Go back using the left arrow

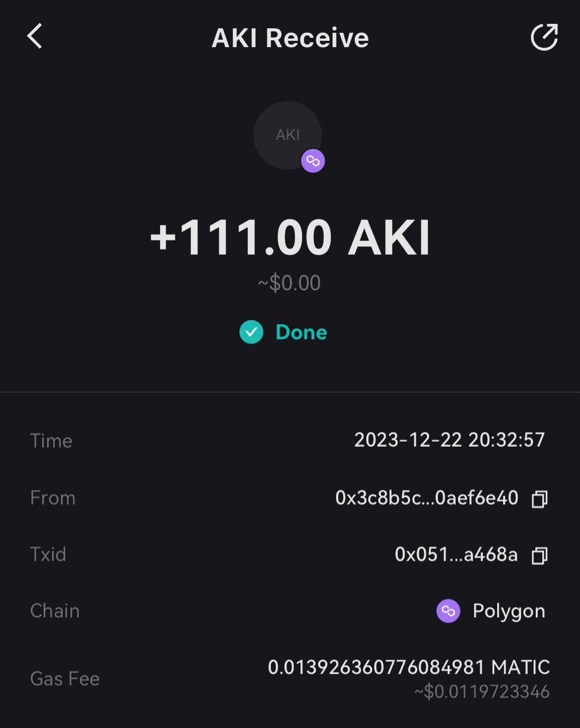35,37
